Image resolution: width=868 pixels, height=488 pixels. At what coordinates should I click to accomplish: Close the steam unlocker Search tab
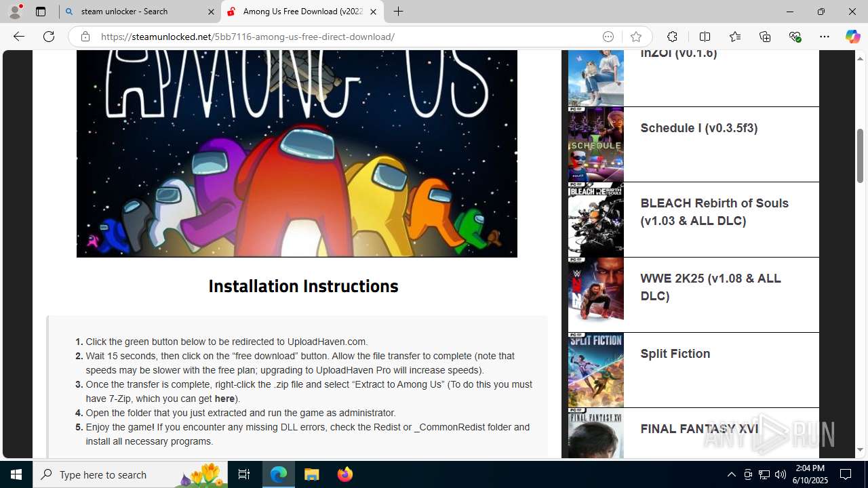click(x=211, y=12)
